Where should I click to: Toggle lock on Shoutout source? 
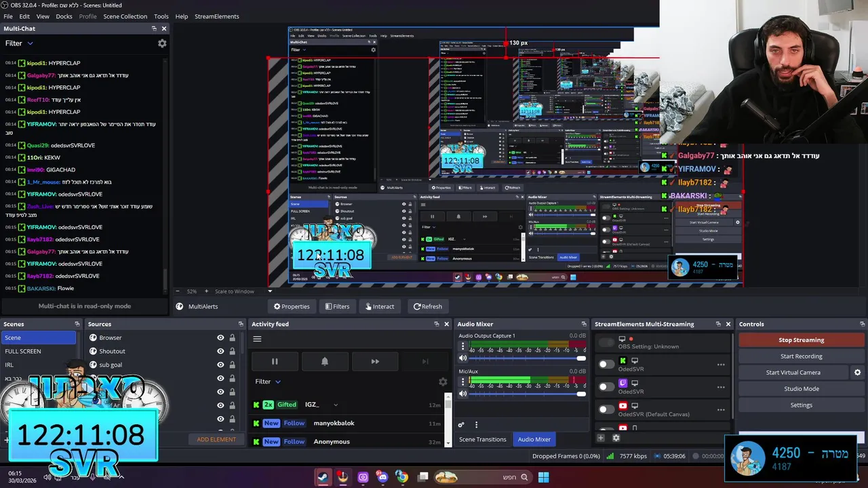[232, 351]
